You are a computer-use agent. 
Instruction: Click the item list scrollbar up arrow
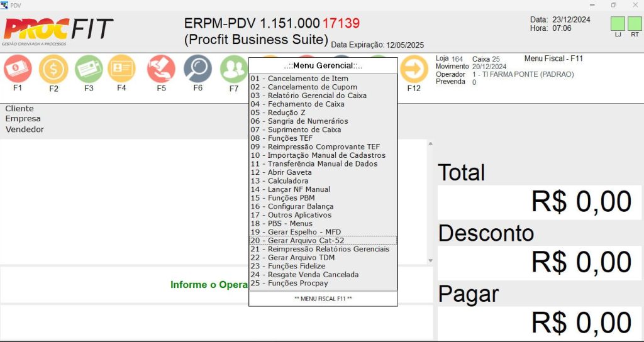[x=430, y=144]
